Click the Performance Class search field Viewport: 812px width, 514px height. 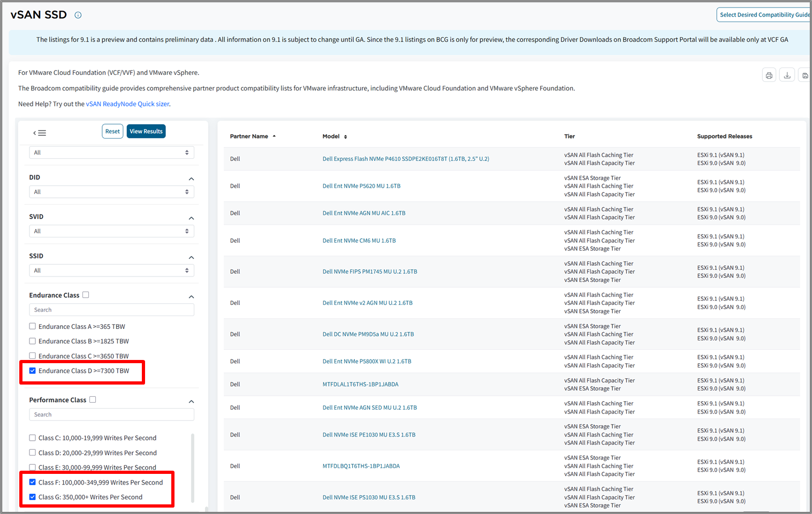[x=111, y=415]
